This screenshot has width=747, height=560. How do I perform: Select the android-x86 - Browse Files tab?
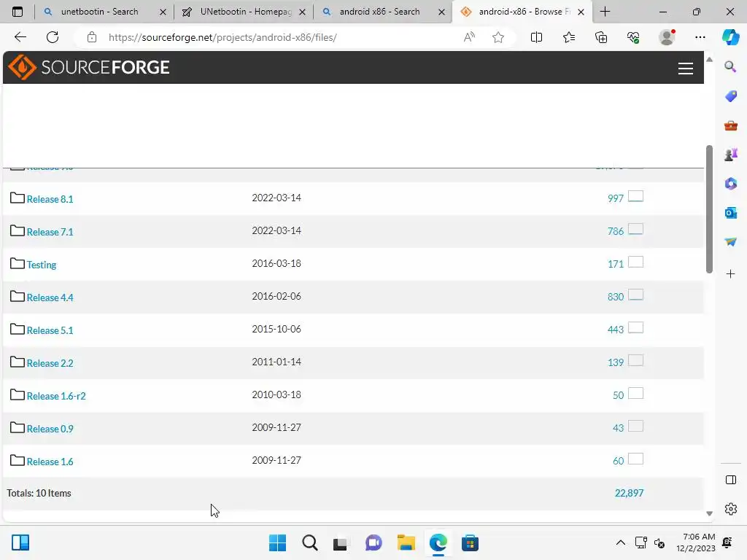522,12
